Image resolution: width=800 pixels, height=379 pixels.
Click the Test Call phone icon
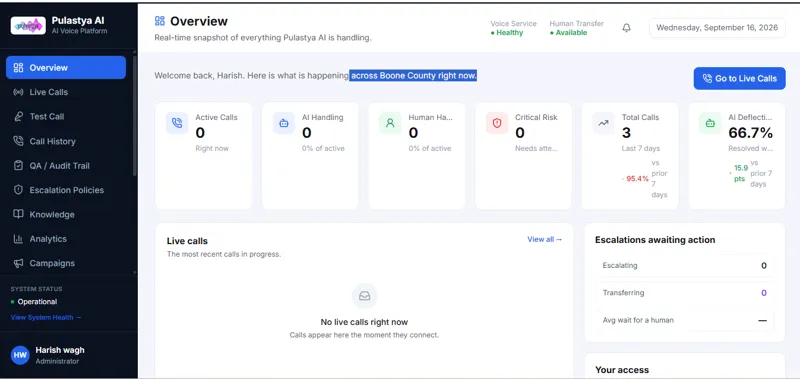pyautogui.click(x=18, y=117)
